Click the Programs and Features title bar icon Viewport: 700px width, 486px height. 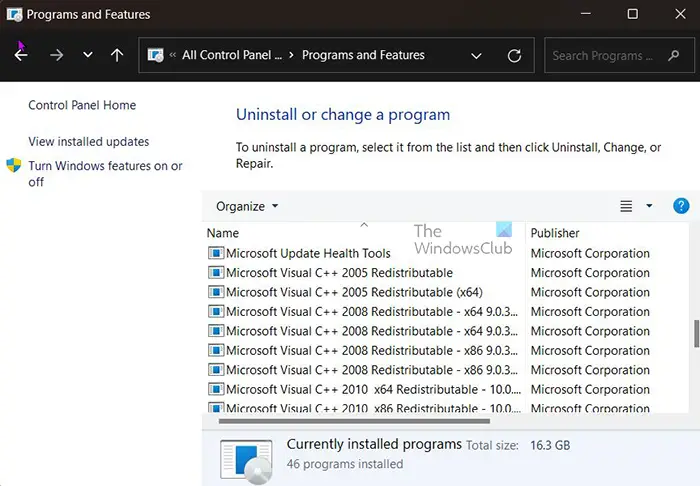[x=14, y=14]
